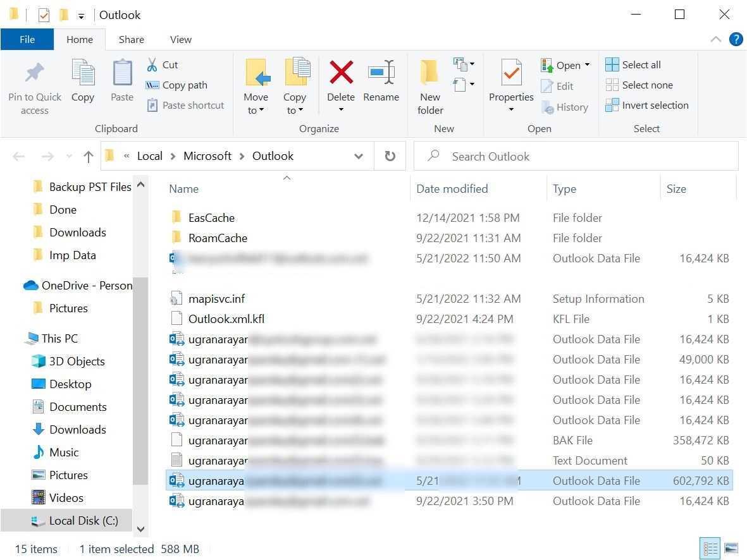Expand the hidden breadcrumb path chevrons
747x560 pixels.
point(127,155)
